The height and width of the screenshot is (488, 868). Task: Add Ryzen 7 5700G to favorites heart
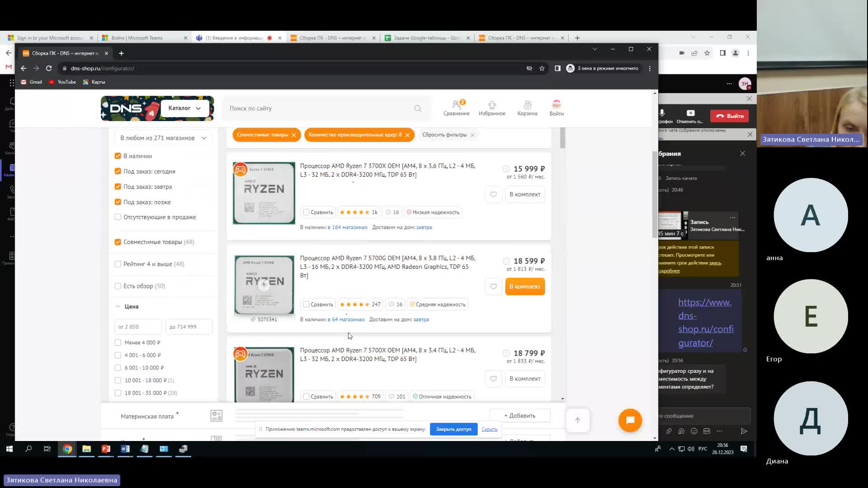[493, 286]
